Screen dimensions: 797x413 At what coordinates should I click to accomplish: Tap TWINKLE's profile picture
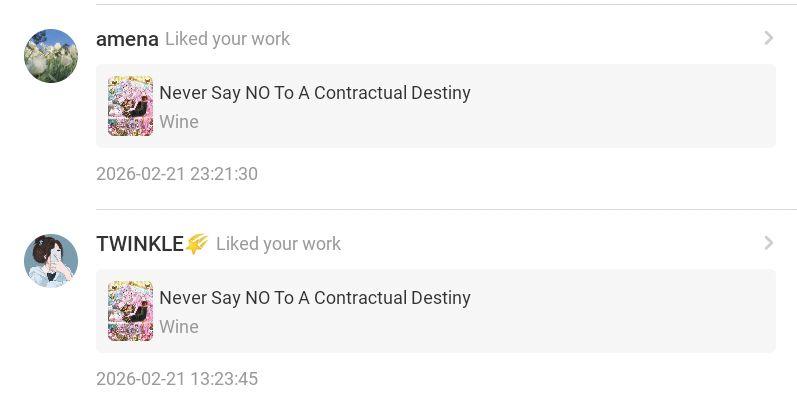(x=51, y=261)
